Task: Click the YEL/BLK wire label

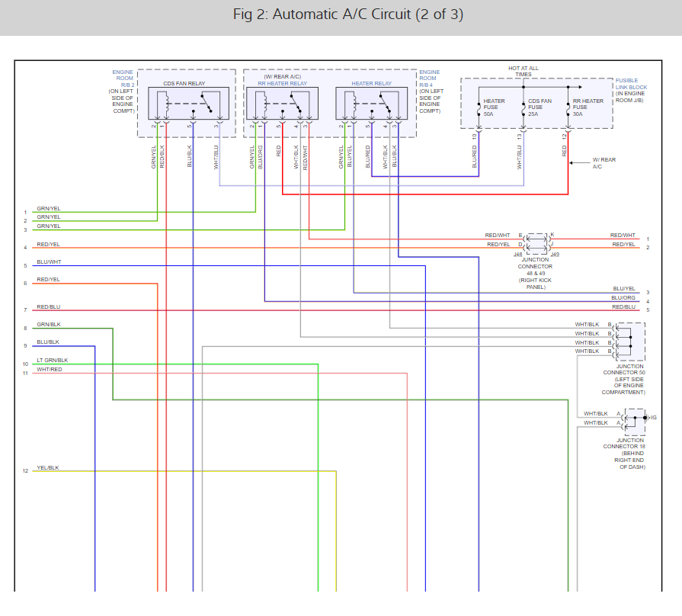Action: (48, 467)
